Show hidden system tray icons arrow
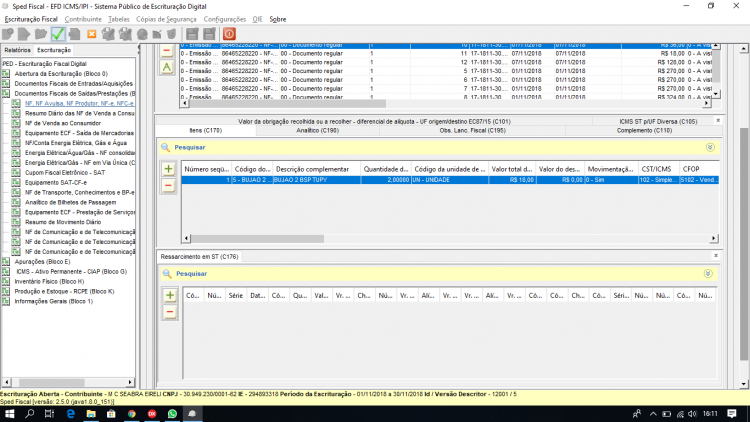 click(653, 414)
